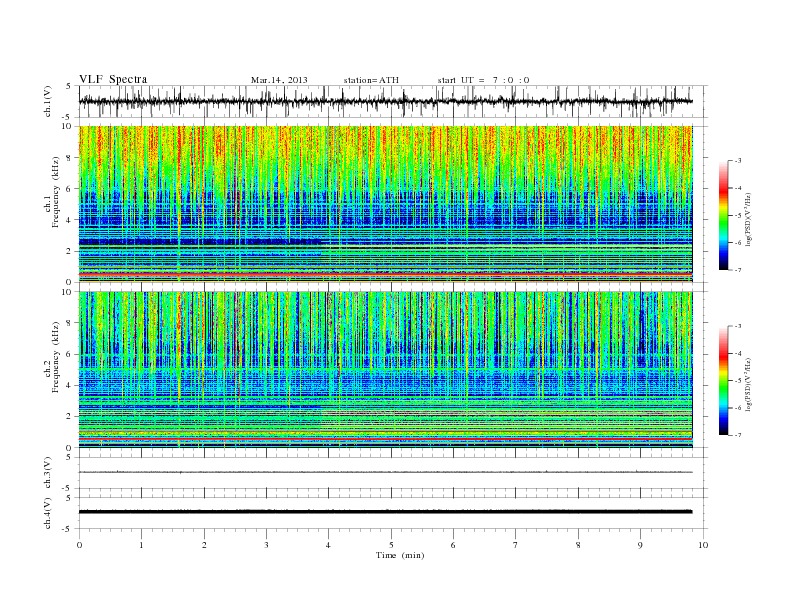Click the time axis tick label "1"
The width and height of the screenshot is (792, 612).
tap(141, 545)
